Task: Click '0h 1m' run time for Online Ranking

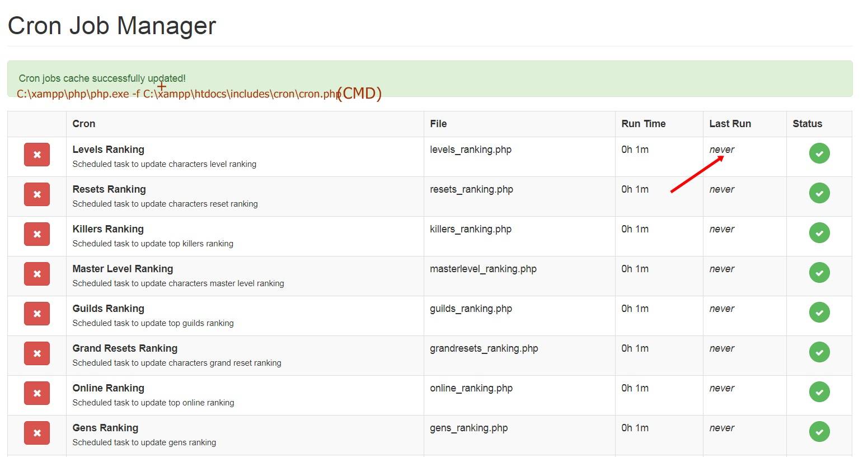Action: click(635, 388)
